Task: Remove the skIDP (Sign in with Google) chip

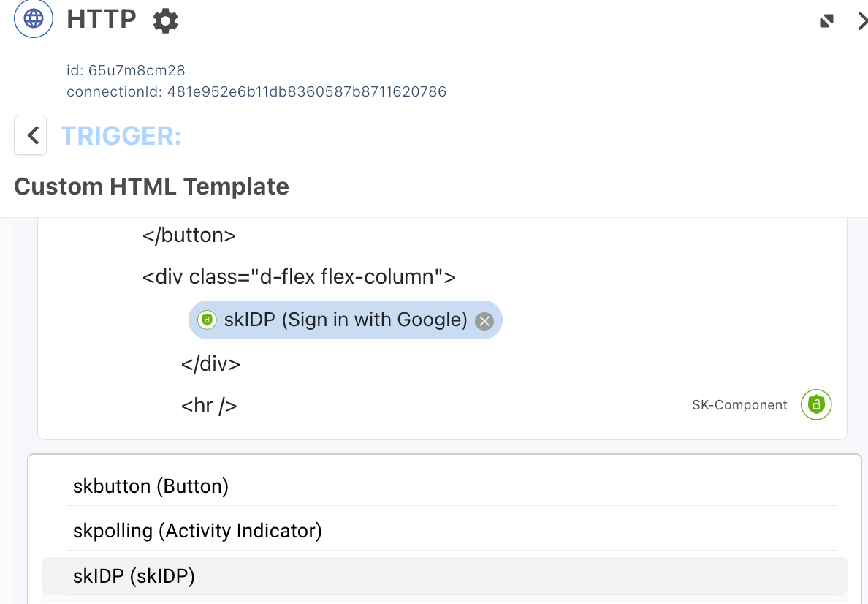Action: click(x=484, y=321)
